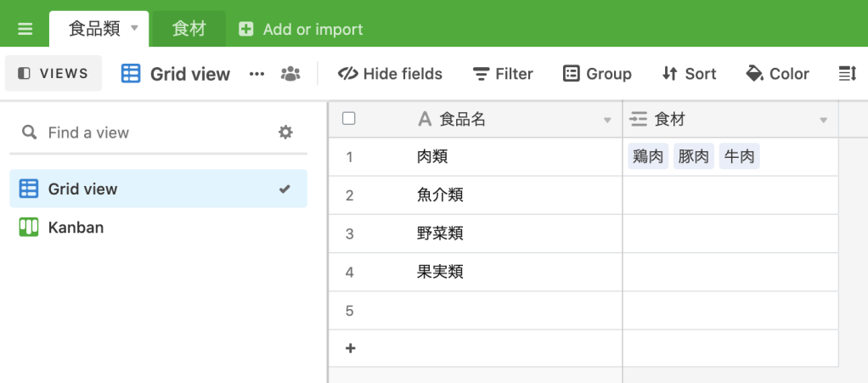The width and height of the screenshot is (868, 383).
Task: Open the hamburger menu in top bar
Action: [25, 29]
